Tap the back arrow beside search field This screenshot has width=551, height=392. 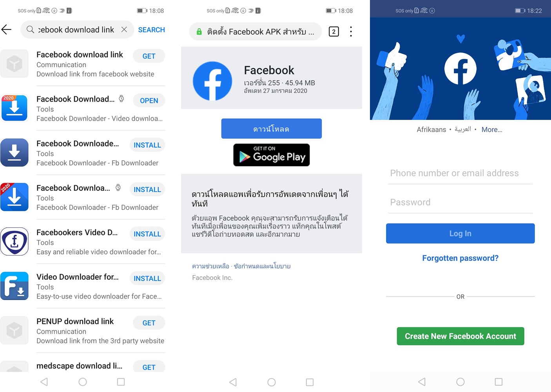6,29
